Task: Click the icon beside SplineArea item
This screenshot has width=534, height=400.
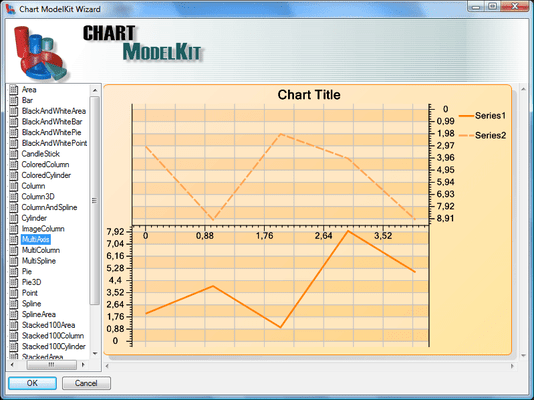Action: click(14, 314)
